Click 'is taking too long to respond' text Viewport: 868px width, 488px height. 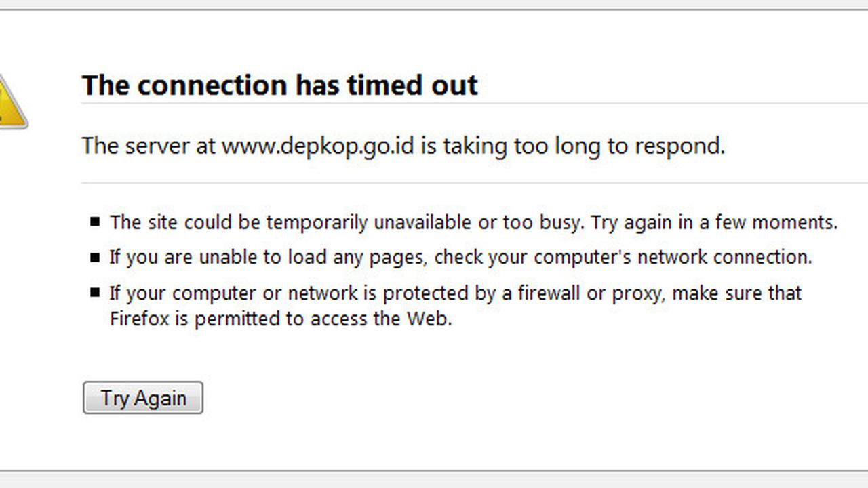point(572,146)
